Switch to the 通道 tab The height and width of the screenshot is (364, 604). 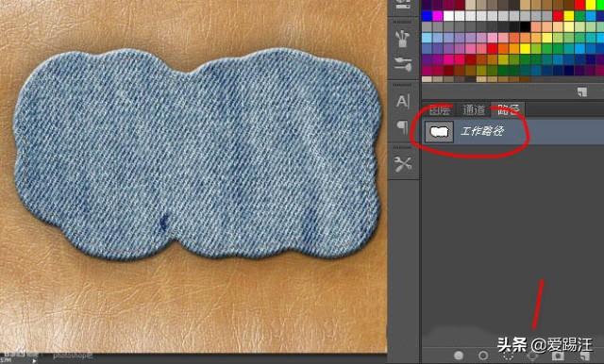[474, 110]
